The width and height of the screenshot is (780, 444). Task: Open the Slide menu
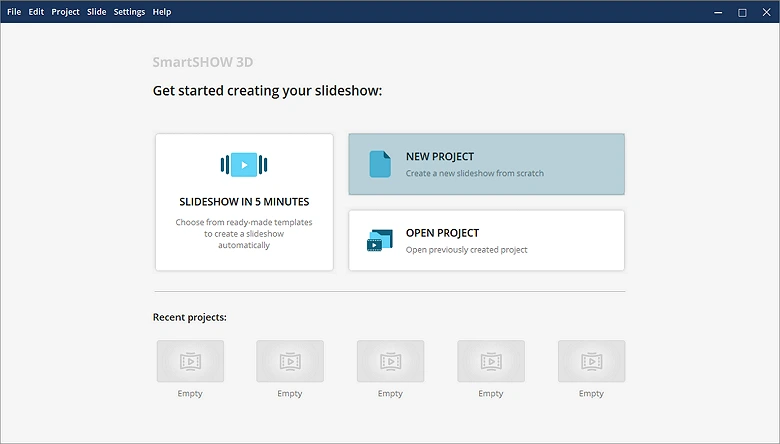97,11
